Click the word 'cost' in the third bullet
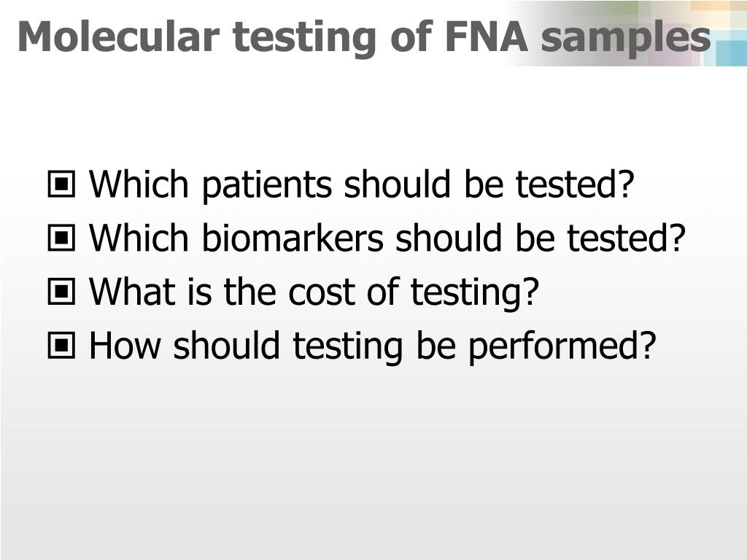Screen dimensions: 747x560 point(322,292)
